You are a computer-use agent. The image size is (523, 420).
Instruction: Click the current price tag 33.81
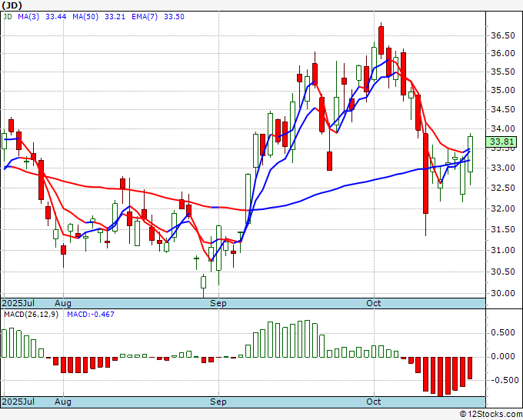tap(501, 142)
